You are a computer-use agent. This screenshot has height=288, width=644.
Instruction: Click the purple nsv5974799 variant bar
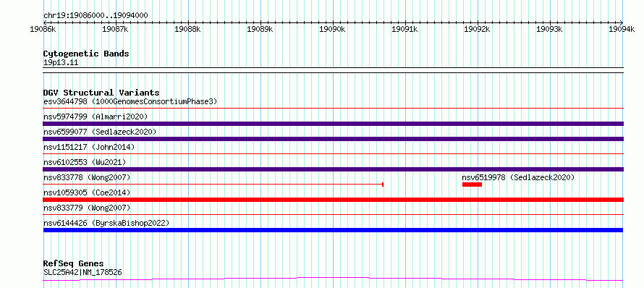pyautogui.click(x=333, y=124)
